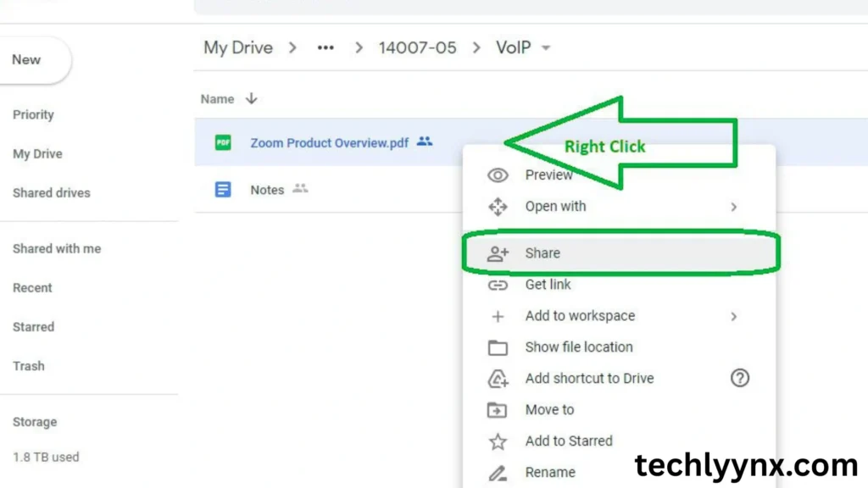Open Shared drives in sidebar
Screen dimensions: 868x488
(x=52, y=193)
